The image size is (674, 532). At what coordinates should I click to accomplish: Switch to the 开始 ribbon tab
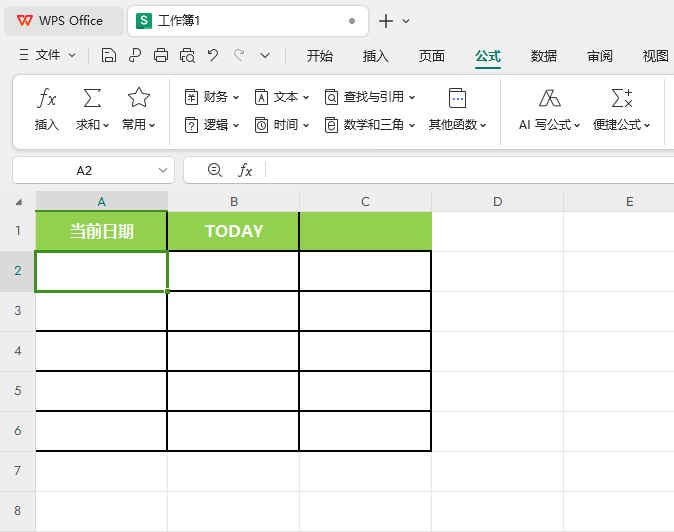tap(320, 56)
